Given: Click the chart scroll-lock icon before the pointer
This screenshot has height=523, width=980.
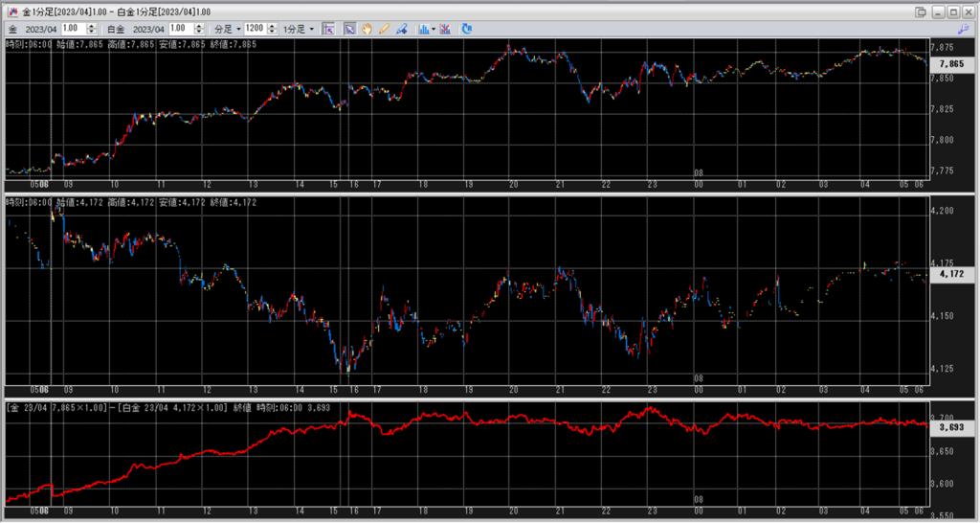Looking at the screenshot, I should 328,29.
